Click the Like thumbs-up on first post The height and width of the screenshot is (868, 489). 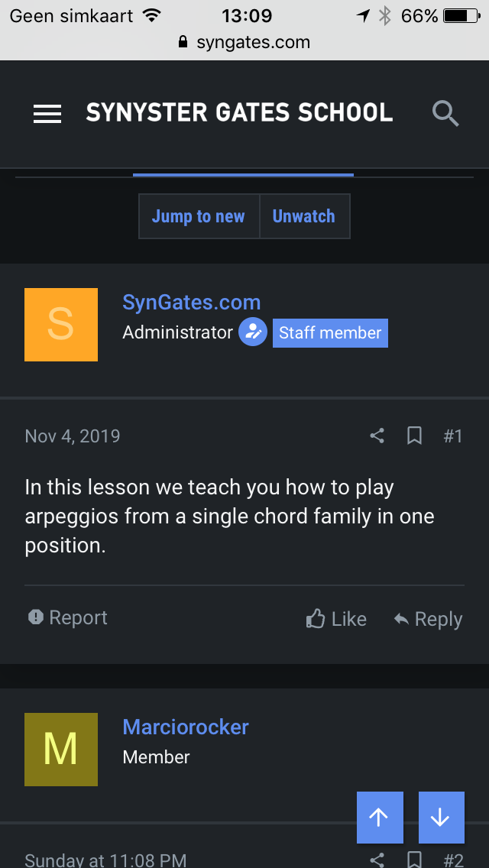pyautogui.click(x=336, y=619)
